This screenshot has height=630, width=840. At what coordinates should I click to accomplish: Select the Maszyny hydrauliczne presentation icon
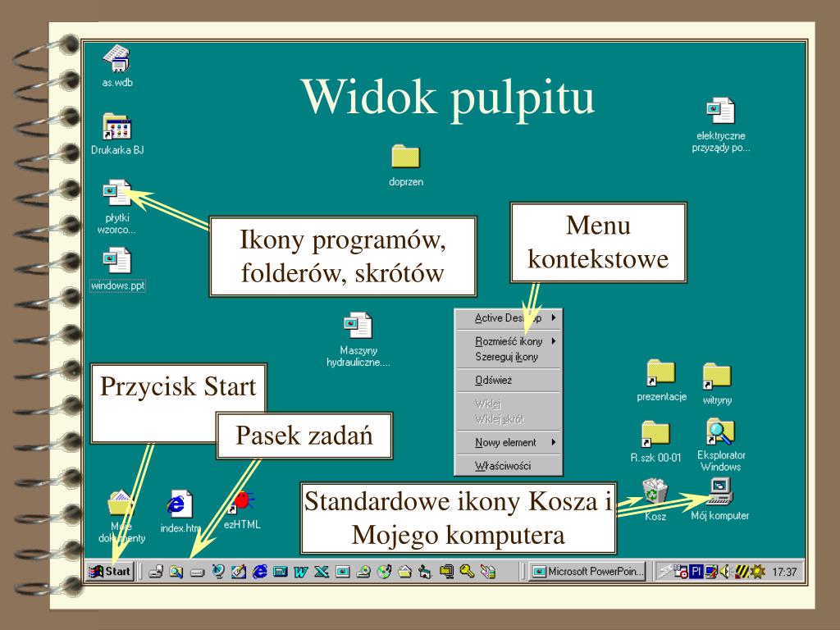pyautogui.click(x=358, y=340)
